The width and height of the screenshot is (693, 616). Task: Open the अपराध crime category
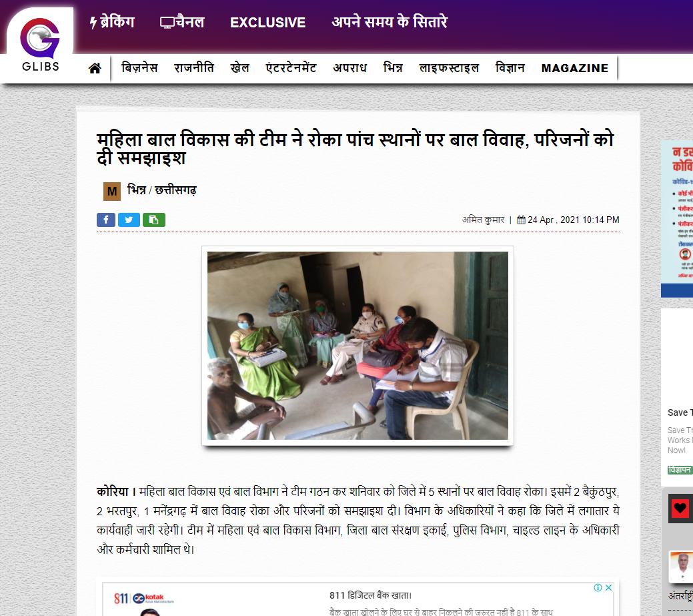coord(350,67)
